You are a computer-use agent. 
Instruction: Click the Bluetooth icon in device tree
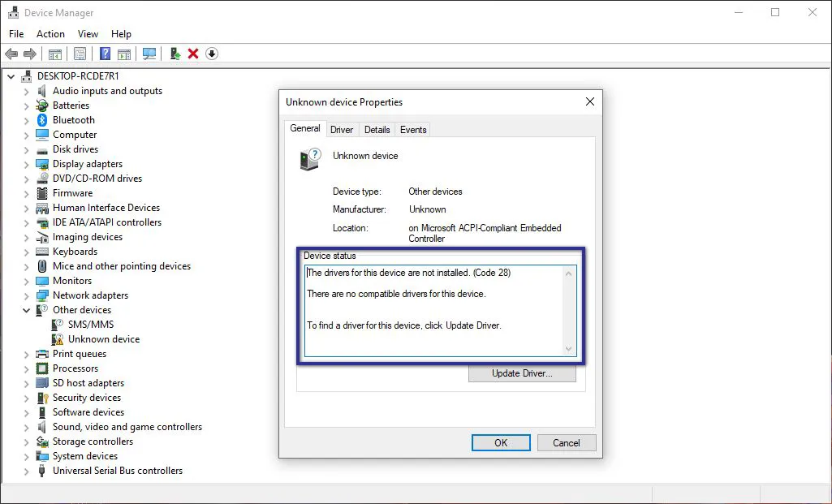[43, 120]
